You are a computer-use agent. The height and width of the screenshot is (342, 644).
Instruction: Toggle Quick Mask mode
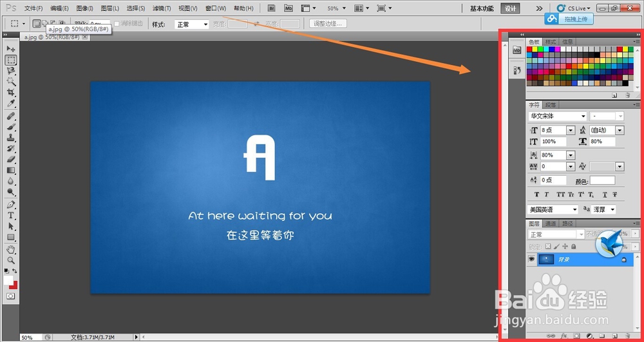10,296
